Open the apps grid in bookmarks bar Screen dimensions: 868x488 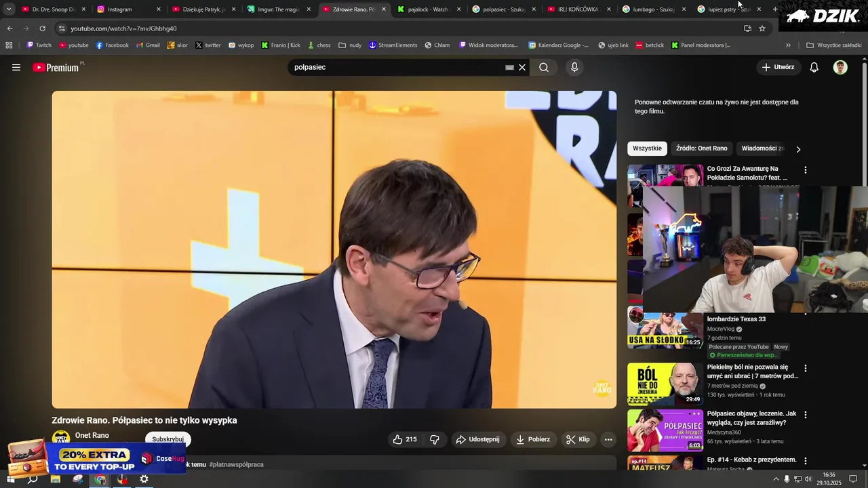click(x=9, y=45)
